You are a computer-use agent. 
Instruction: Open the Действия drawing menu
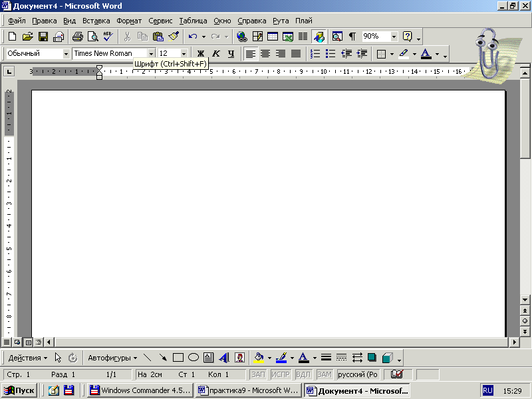pyautogui.click(x=27, y=358)
